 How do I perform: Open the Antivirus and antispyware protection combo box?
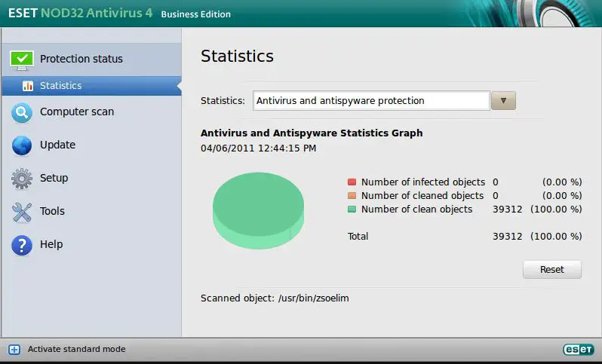(370, 100)
